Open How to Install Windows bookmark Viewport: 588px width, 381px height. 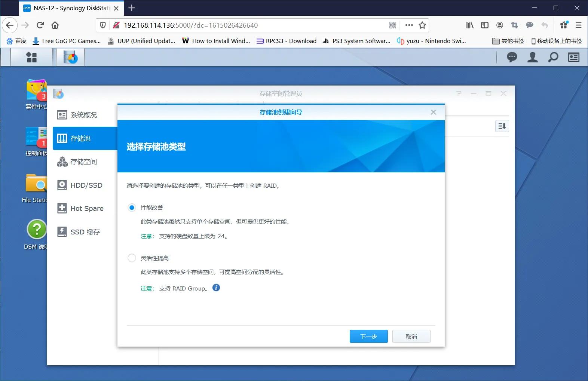[216, 41]
